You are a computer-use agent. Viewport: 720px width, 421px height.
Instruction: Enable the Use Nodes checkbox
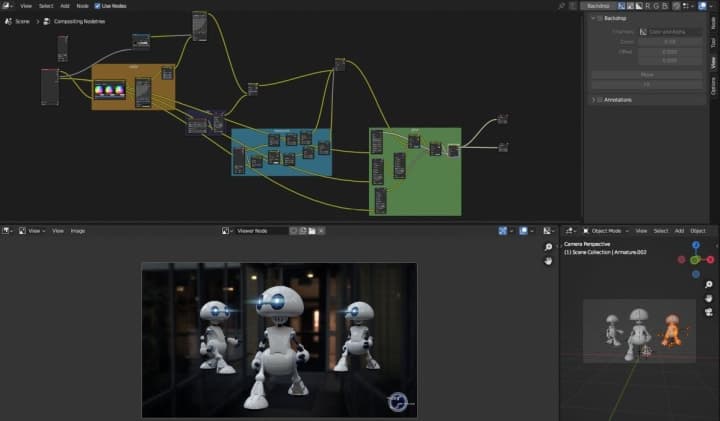click(97, 5)
